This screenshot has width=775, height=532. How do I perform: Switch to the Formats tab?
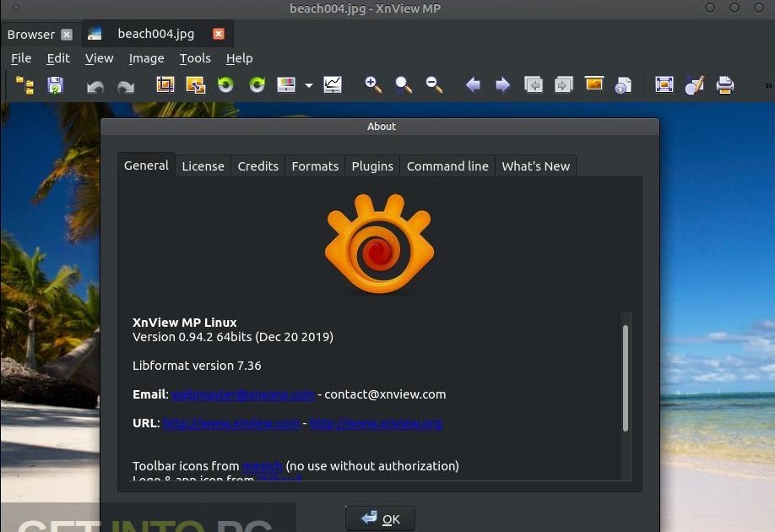coord(316,166)
